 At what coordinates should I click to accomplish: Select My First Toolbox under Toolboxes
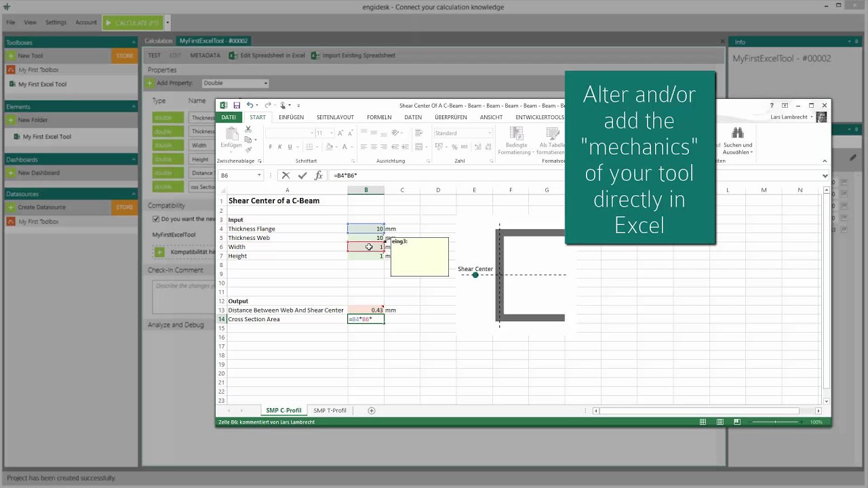point(38,70)
